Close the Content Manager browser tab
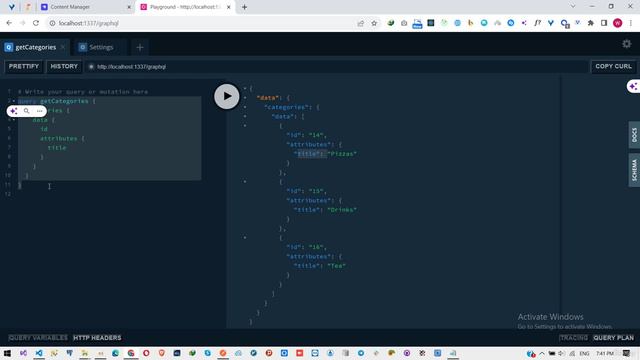Viewport: 640px width, 360px height. pos(129,7)
